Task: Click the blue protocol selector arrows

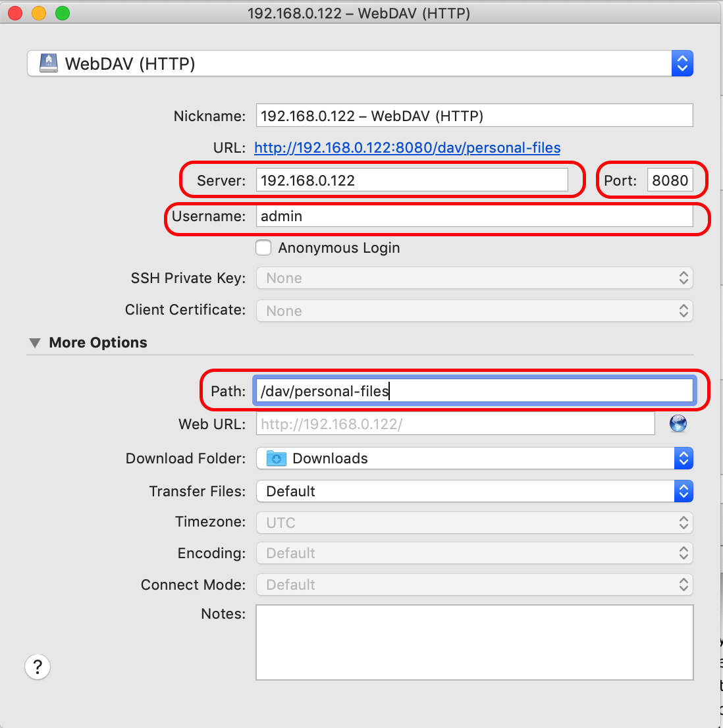Action: pyautogui.click(x=682, y=63)
